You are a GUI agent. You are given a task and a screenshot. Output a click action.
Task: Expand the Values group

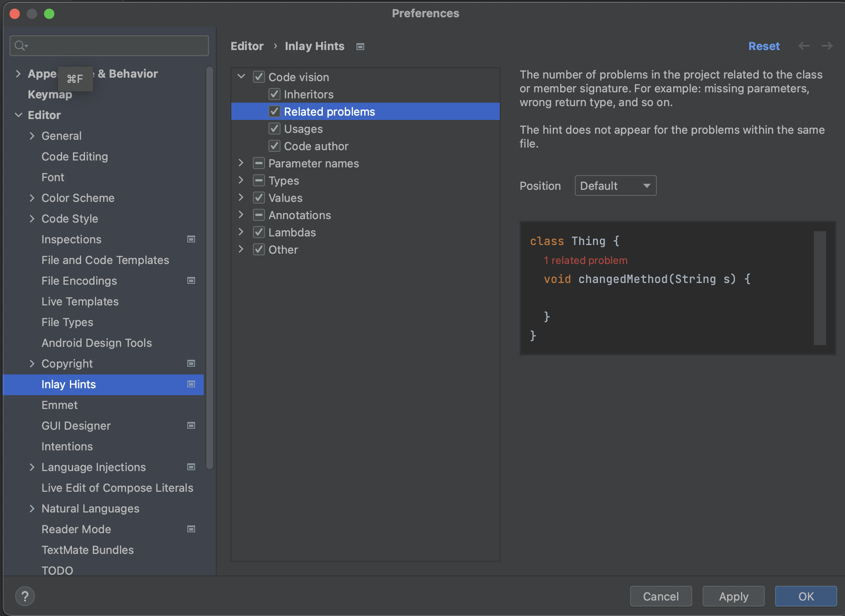coord(241,197)
